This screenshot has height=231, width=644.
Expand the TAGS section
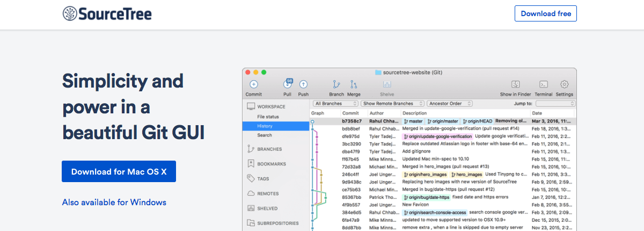coord(263,178)
